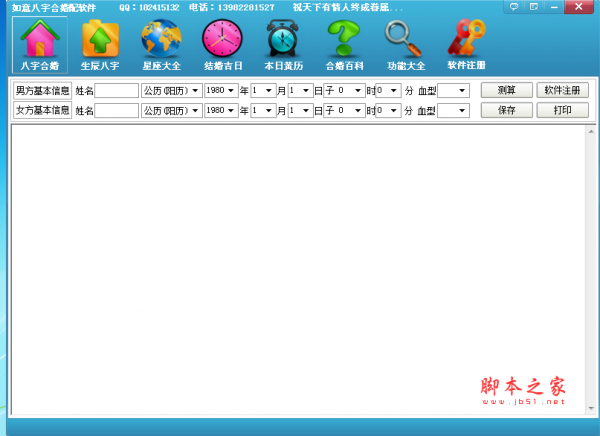Minimize the window from the title bar

click(x=554, y=7)
